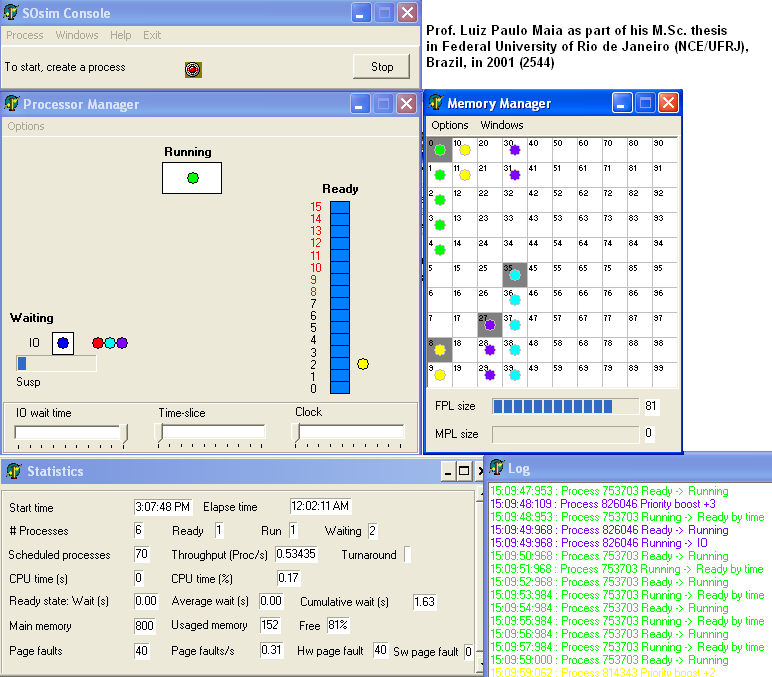Click the Exit menu item in SOsim Console
Image resolution: width=772 pixels, height=677 pixels.
152,35
